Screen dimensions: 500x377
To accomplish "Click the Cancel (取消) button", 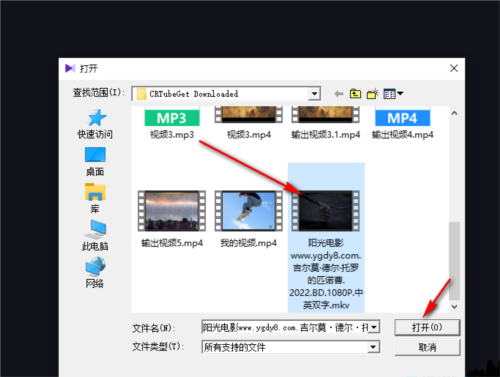I will click(x=427, y=348).
